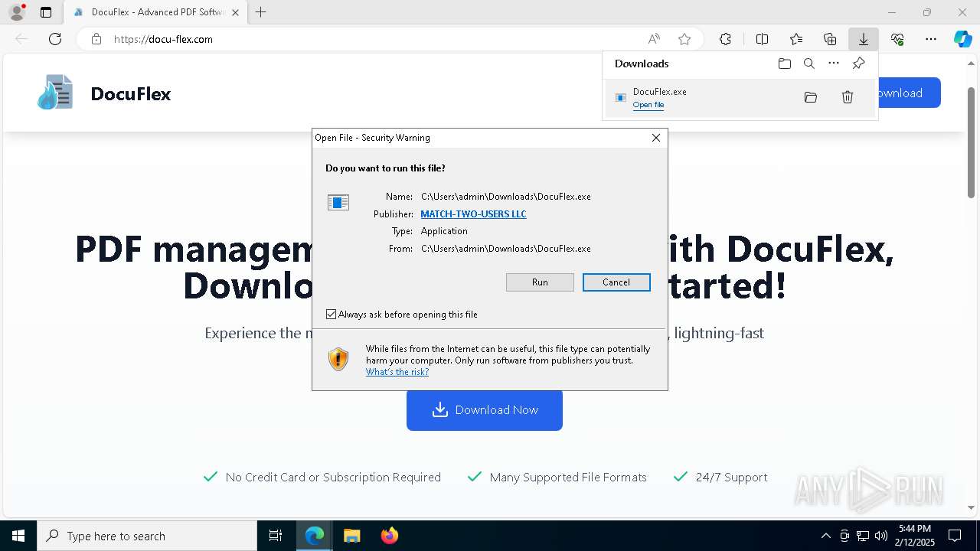980x551 pixels.
Task: Open File Explorer from the taskbar
Action: point(351,536)
